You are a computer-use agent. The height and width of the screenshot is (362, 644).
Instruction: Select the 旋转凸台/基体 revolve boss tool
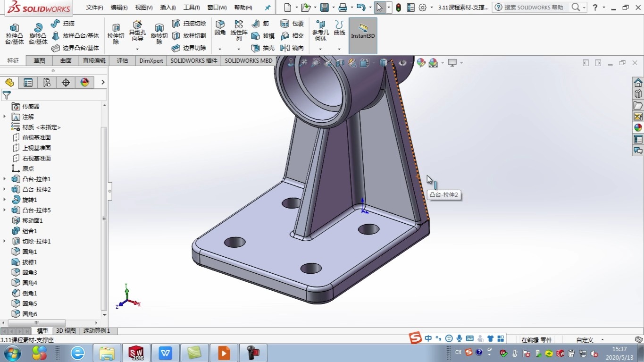[38, 34]
